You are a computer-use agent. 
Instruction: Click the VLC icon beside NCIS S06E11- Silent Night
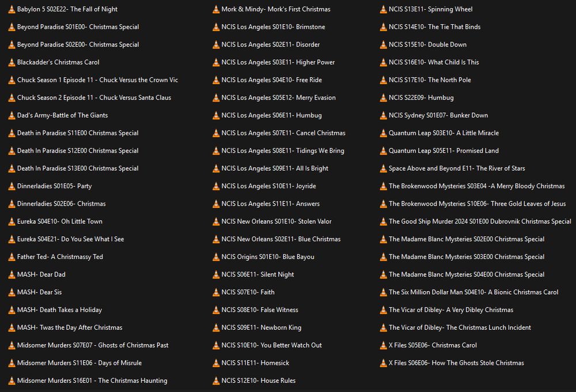click(216, 275)
